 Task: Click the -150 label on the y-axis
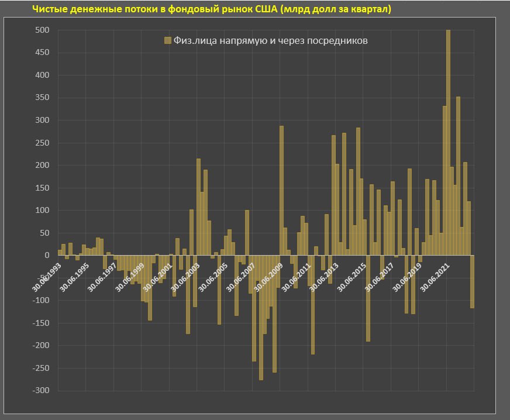pyautogui.click(x=40, y=323)
